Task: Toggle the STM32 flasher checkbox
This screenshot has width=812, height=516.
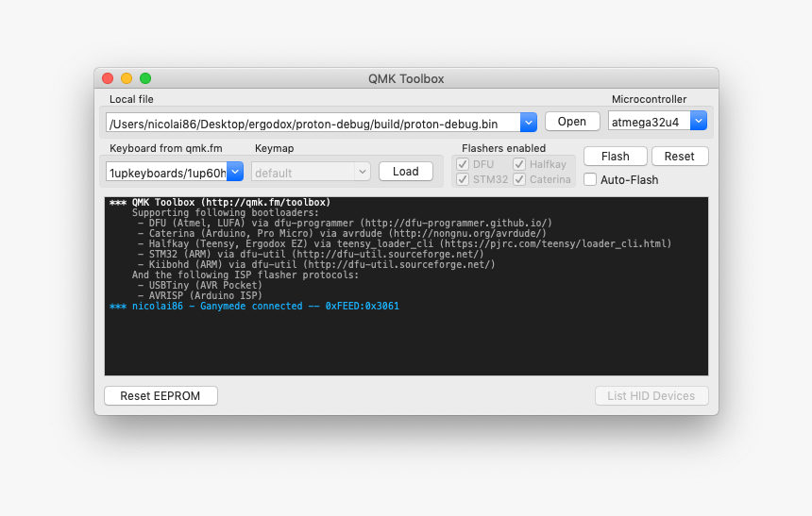Action: [463, 179]
